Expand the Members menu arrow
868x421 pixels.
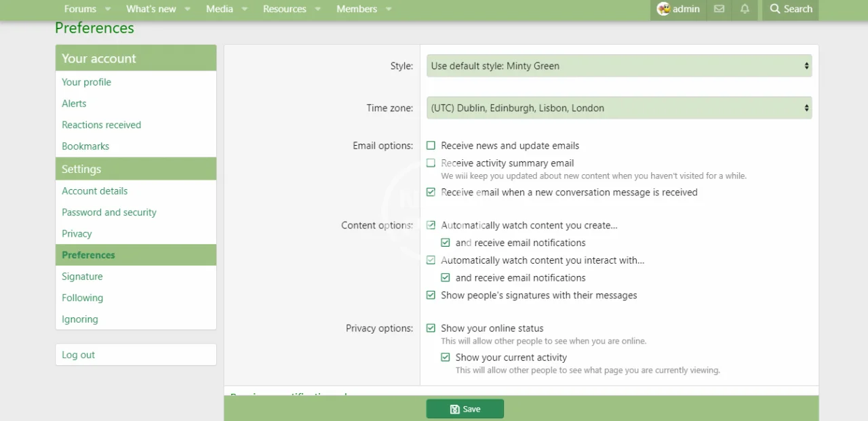tap(389, 9)
